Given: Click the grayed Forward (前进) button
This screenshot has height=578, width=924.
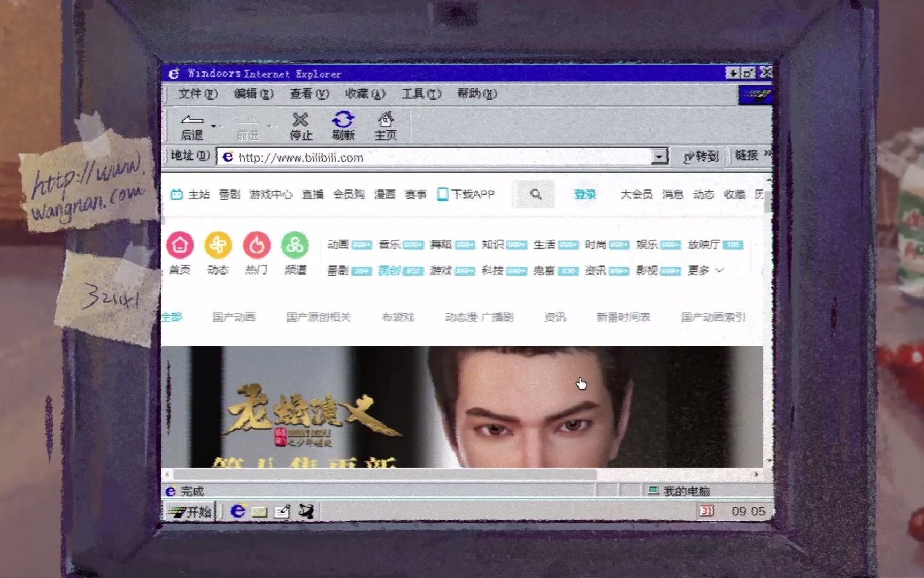Looking at the screenshot, I should coord(248,127).
